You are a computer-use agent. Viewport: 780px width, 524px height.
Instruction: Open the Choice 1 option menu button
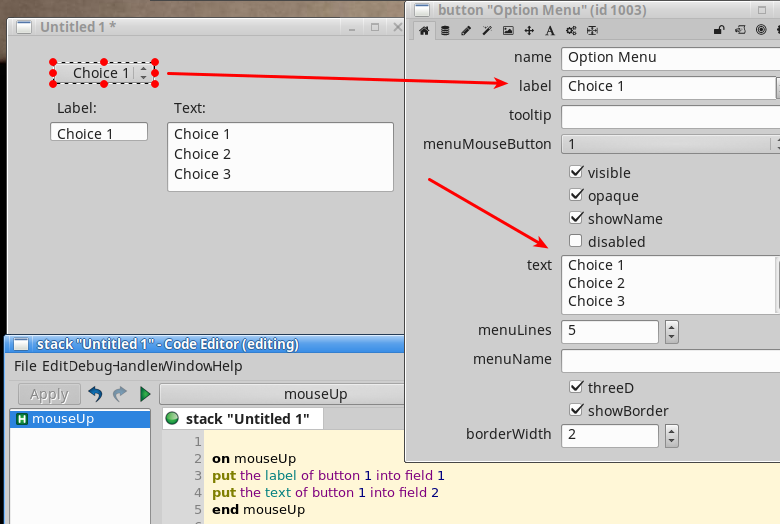[103, 73]
